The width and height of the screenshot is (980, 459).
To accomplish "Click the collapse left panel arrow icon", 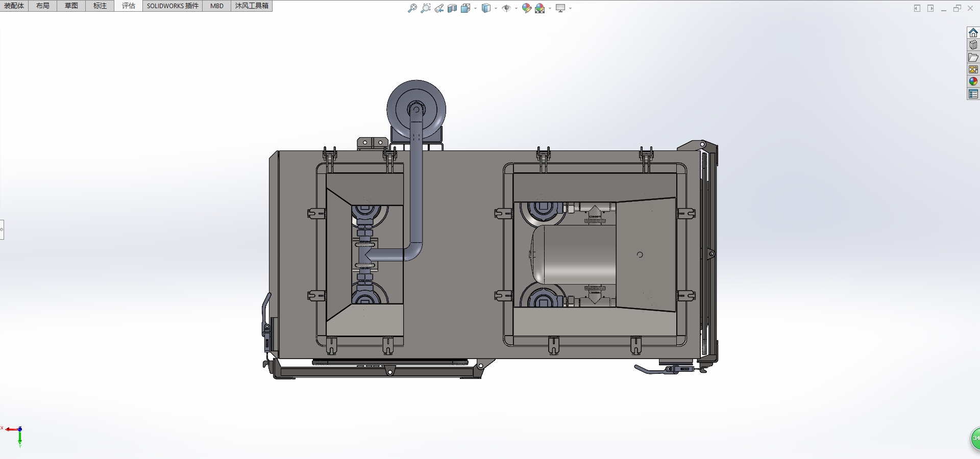I will click(x=917, y=8).
